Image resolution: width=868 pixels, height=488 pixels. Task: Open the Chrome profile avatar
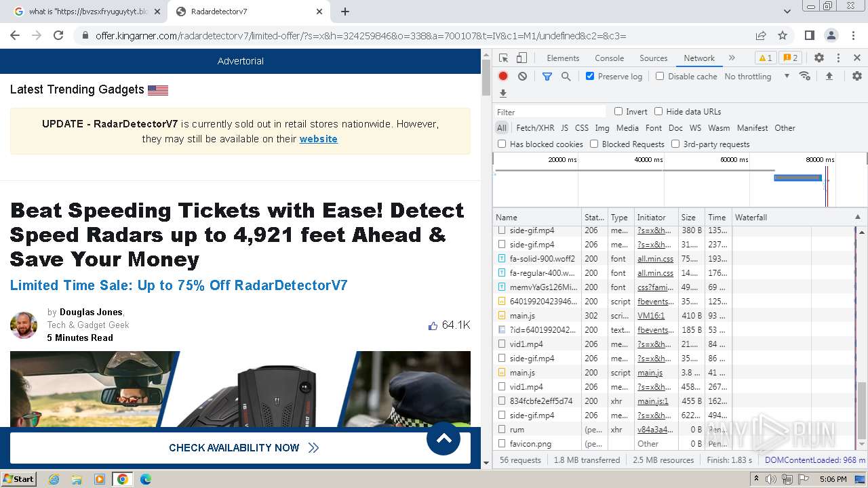(831, 35)
